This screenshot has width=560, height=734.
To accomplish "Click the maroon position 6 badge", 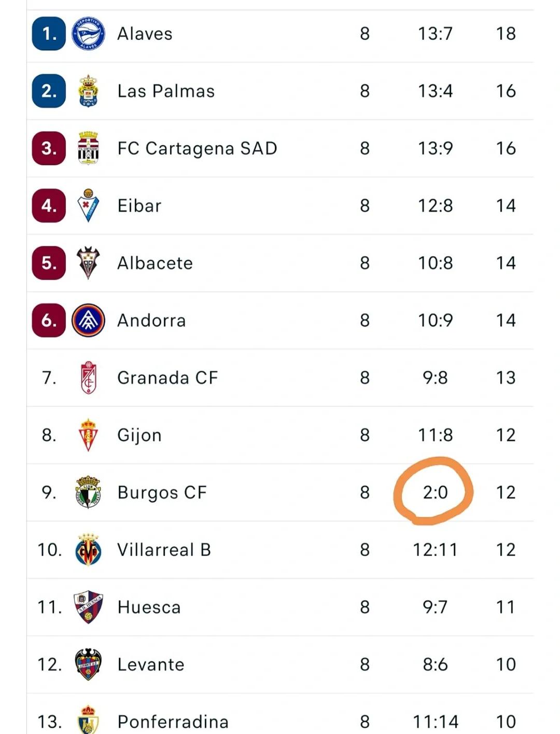I will click(49, 321).
